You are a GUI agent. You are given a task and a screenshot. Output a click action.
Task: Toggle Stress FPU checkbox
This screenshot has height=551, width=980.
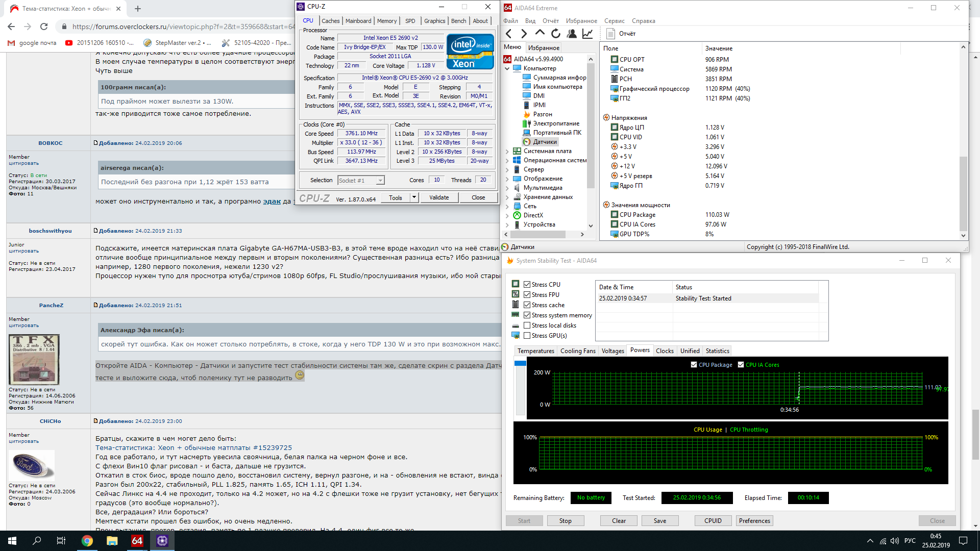click(527, 295)
